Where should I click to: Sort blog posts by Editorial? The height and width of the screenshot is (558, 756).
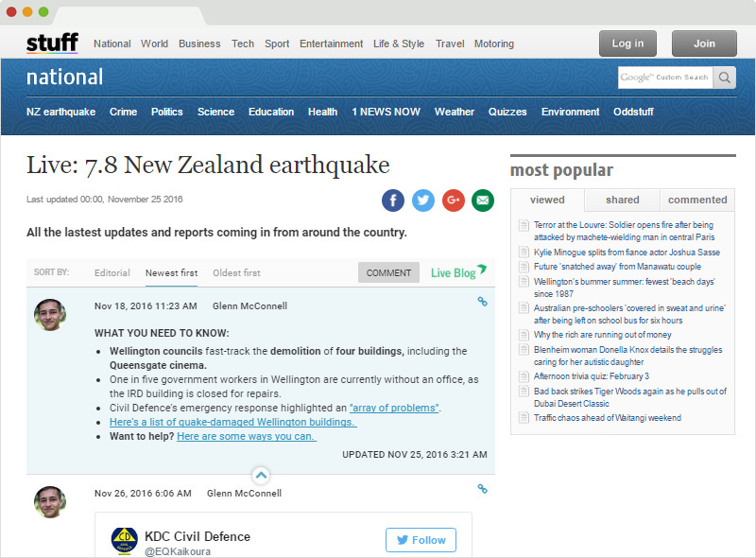click(x=112, y=273)
